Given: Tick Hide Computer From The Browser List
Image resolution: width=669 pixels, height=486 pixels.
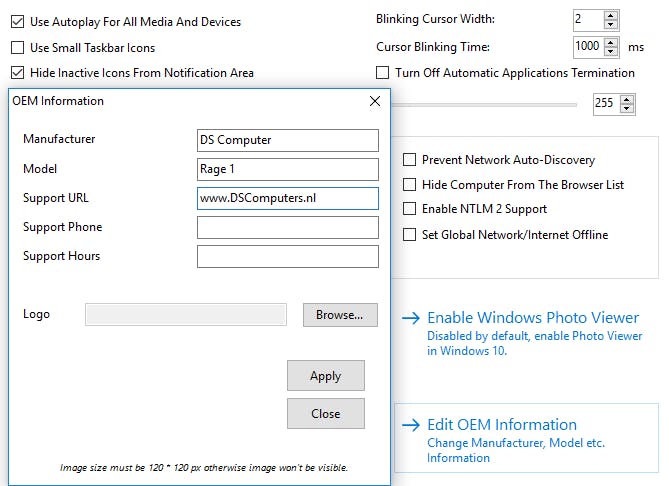Looking at the screenshot, I should [x=409, y=184].
